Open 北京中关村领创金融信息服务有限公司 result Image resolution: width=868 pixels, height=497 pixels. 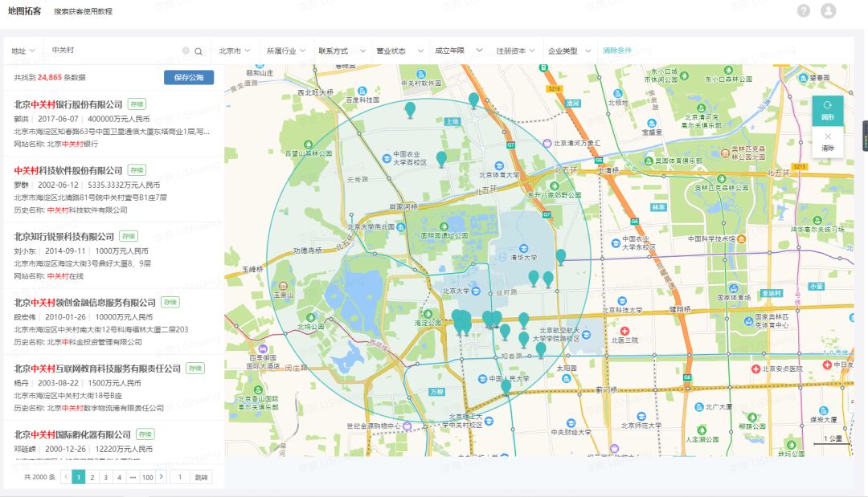click(x=84, y=303)
